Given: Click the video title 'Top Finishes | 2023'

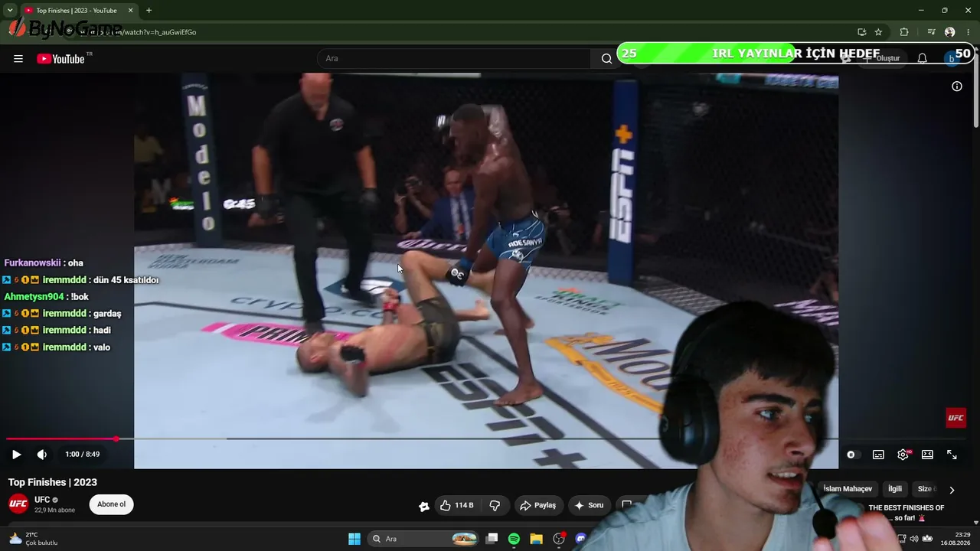Looking at the screenshot, I should (53, 482).
